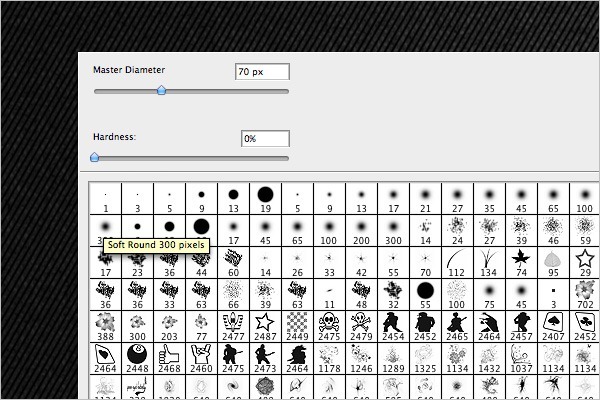
Task: Pick the soft round 75 brush
Action: point(489,295)
